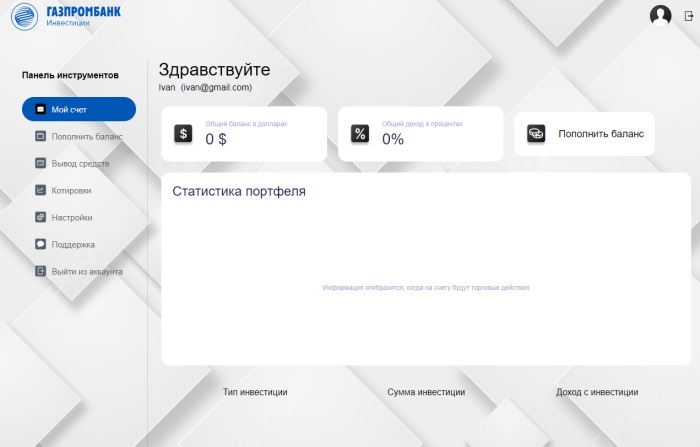Open Пополнить баланс sidebar item

(x=79, y=136)
